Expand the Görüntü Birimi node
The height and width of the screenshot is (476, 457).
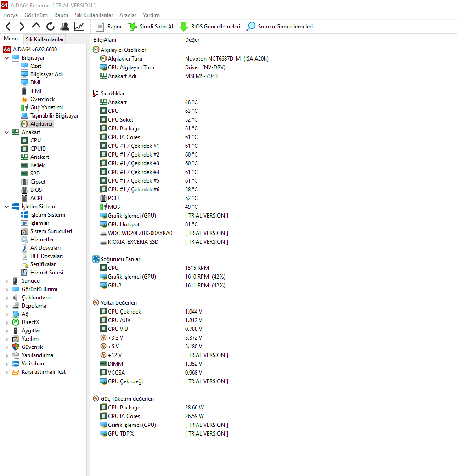click(7, 289)
